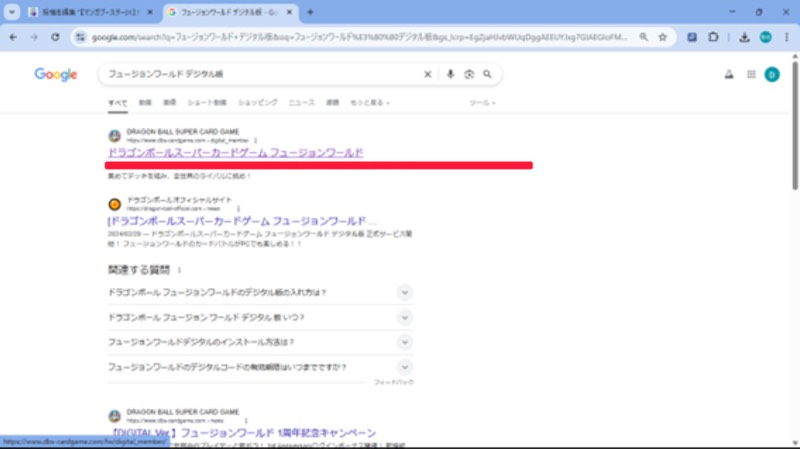Image resolution: width=800 pixels, height=449 pixels.
Task: Select the ショッピング search tab
Action: point(258,103)
